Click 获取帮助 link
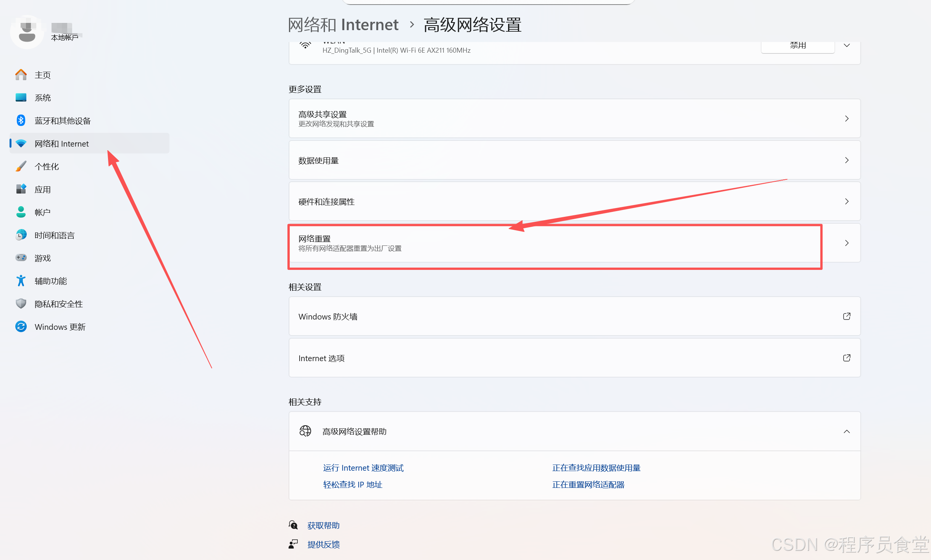The width and height of the screenshot is (931, 560). point(323,526)
